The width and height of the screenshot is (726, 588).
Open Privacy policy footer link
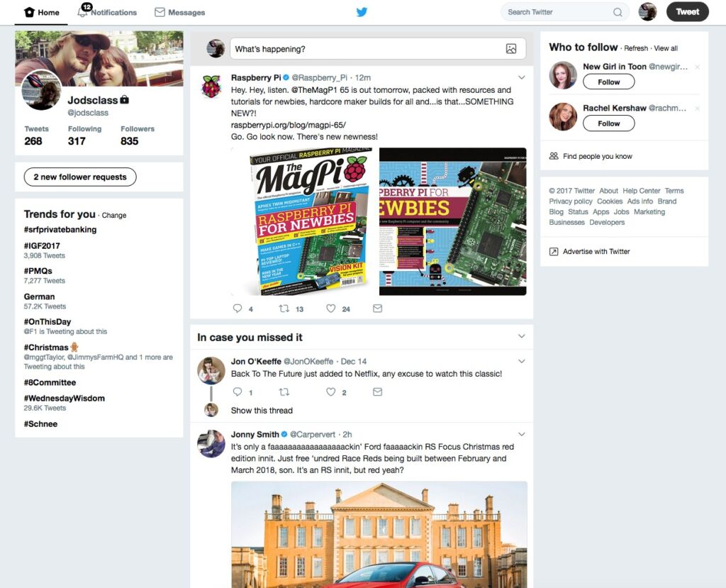(571, 201)
